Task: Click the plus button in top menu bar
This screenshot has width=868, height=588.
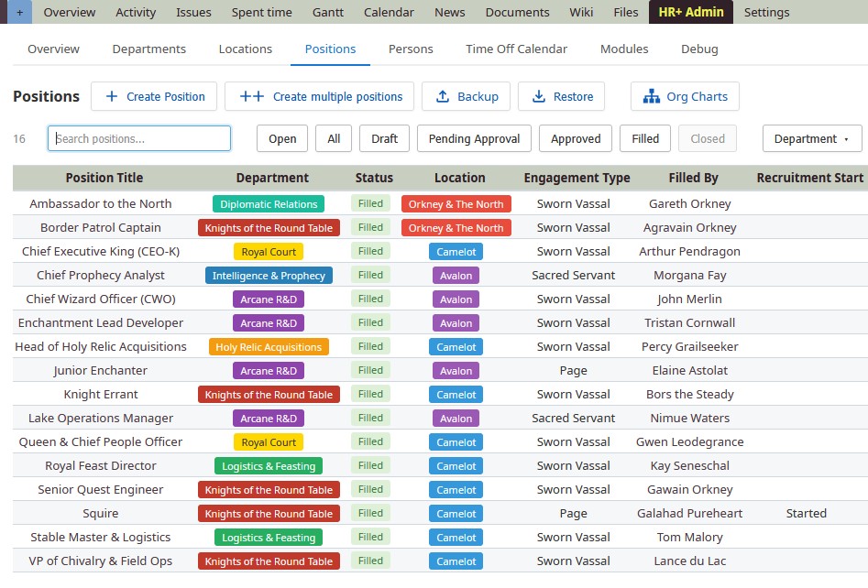Action: [19, 12]
